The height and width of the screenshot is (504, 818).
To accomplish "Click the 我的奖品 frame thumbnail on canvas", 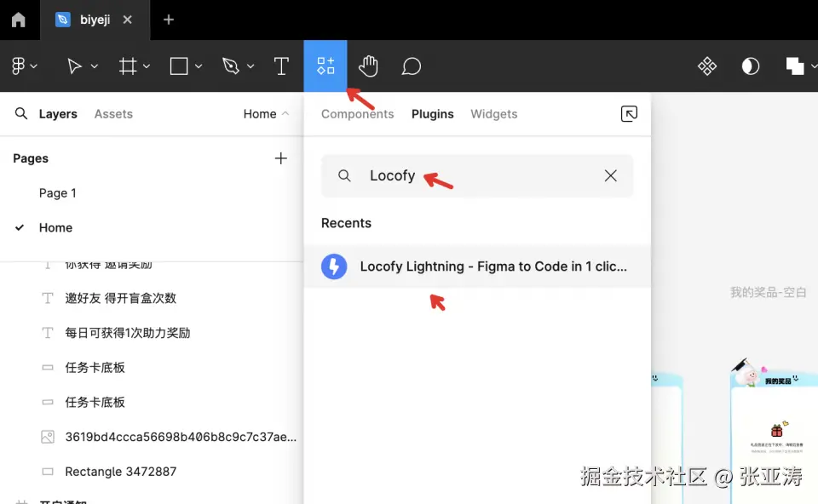I will [x=775, y=438].
